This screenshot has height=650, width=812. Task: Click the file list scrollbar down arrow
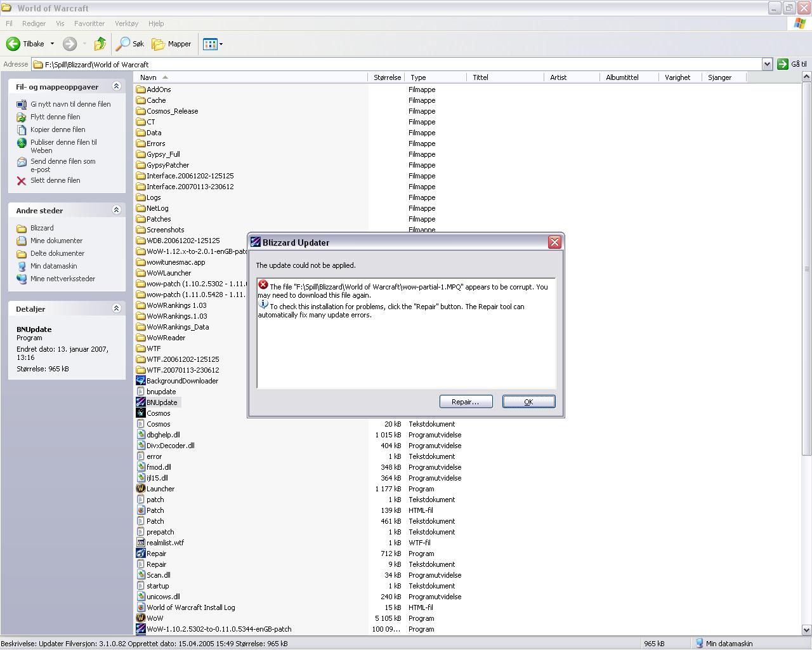(x=806, y=630)
